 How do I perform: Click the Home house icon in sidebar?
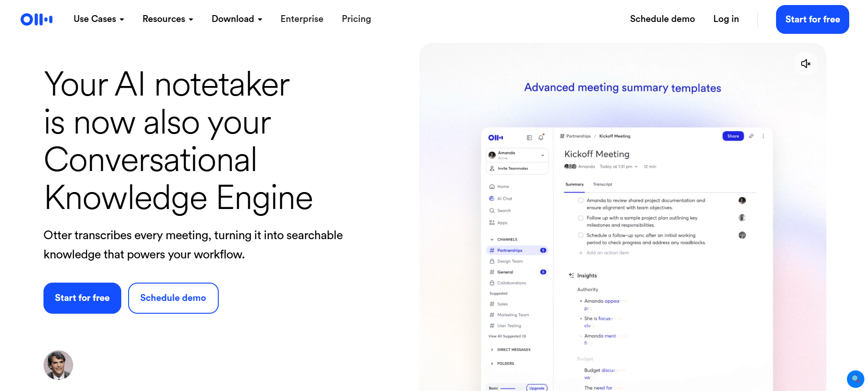492,187
